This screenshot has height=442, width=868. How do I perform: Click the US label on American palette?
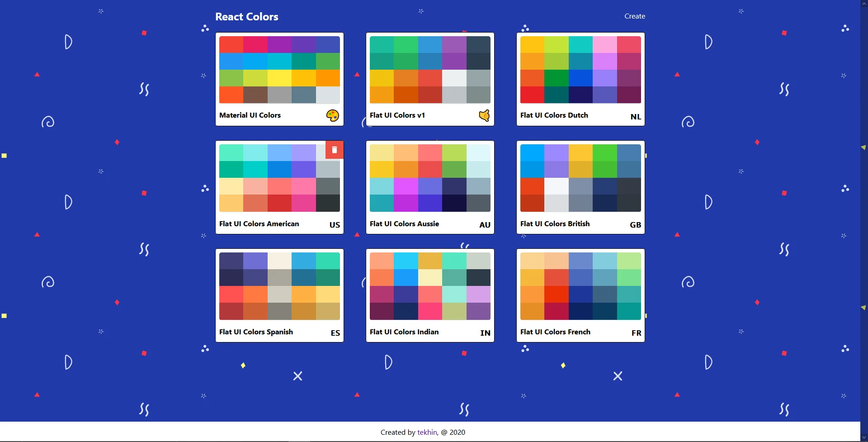tap(335, 225)
